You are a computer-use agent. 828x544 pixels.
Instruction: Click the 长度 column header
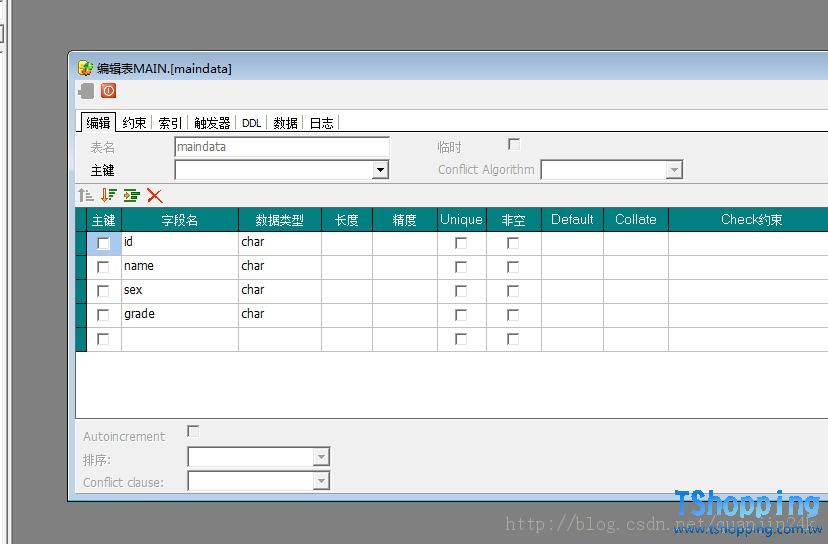[347, 220]
